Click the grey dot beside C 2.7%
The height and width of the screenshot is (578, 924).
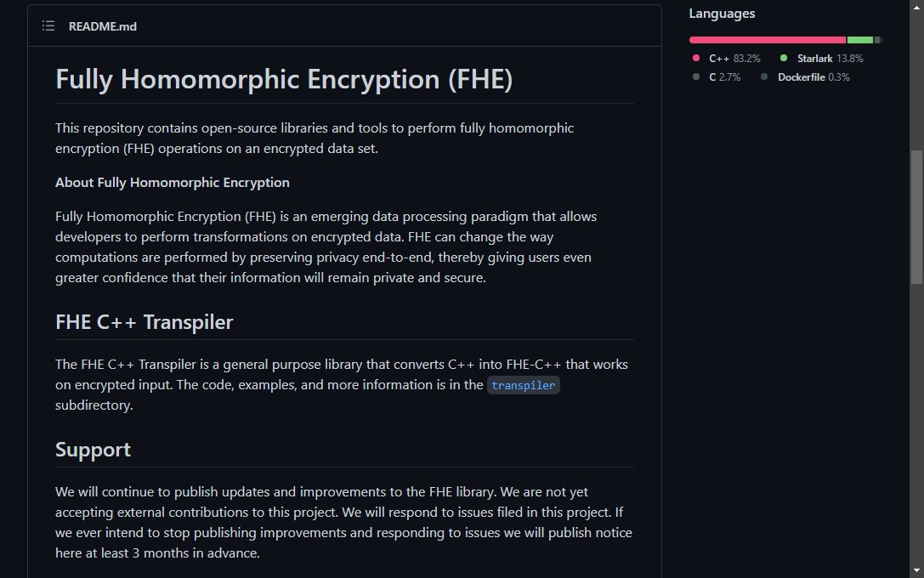pyautogui.click(x=696, y=77)
